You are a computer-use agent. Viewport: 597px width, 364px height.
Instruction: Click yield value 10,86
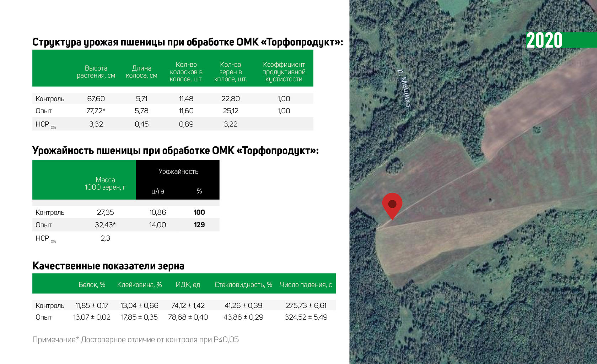(158, 212)
